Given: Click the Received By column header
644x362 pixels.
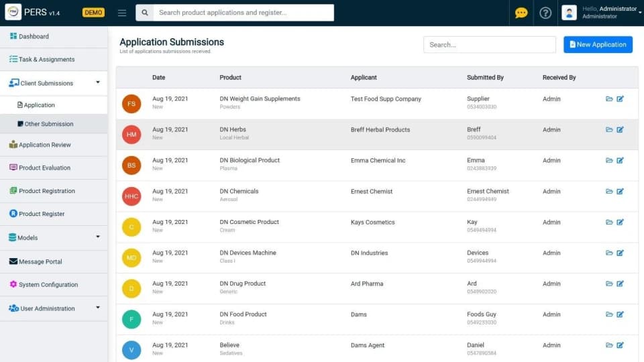Looking at the screenshot, I should point(559,78).
